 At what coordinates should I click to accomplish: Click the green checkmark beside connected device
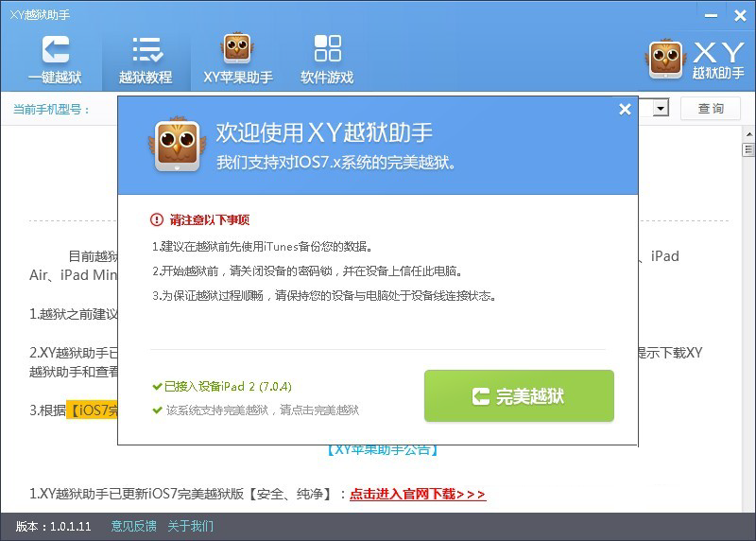tap(157, 387)
